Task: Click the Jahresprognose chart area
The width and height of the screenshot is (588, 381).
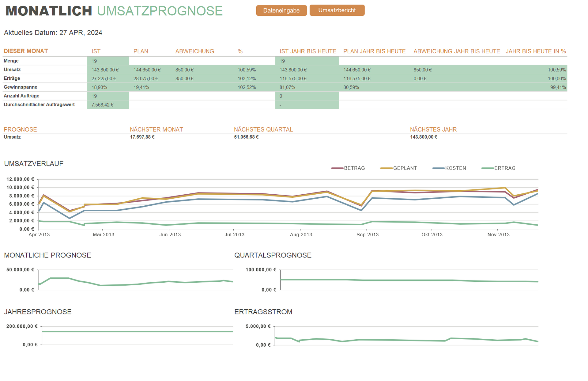Action: point(137,335)
